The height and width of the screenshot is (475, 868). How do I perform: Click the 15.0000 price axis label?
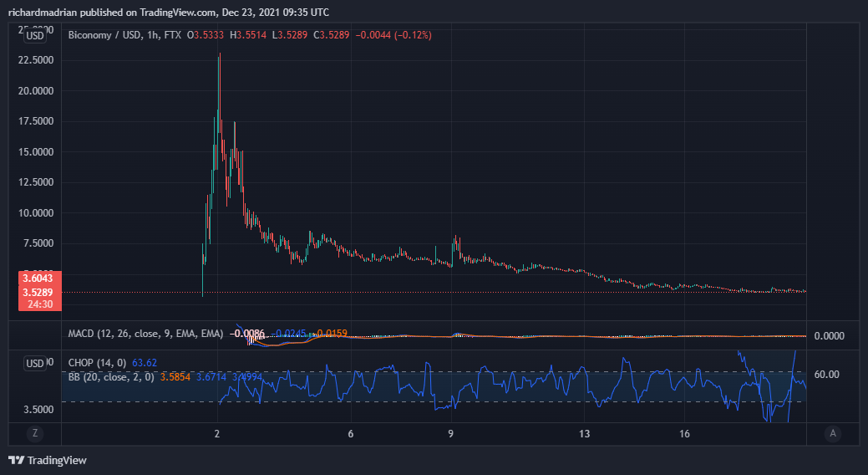pos(36,152)
